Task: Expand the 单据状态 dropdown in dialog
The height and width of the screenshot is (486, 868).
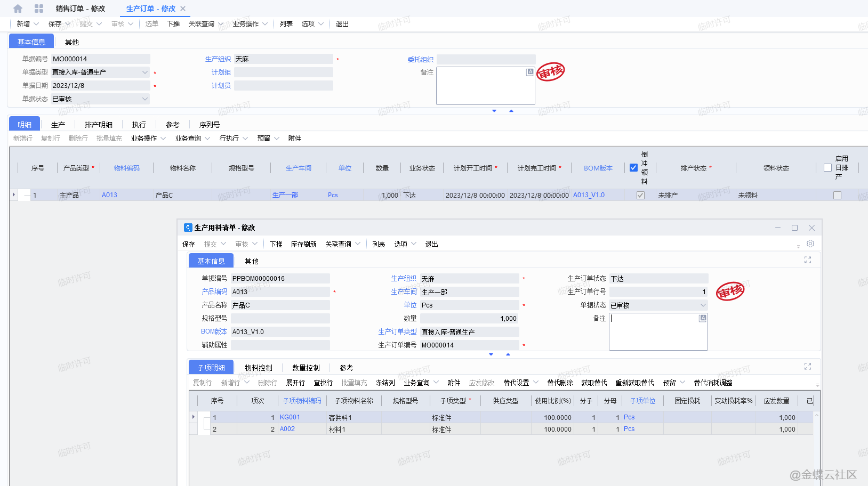Action: 703,305
